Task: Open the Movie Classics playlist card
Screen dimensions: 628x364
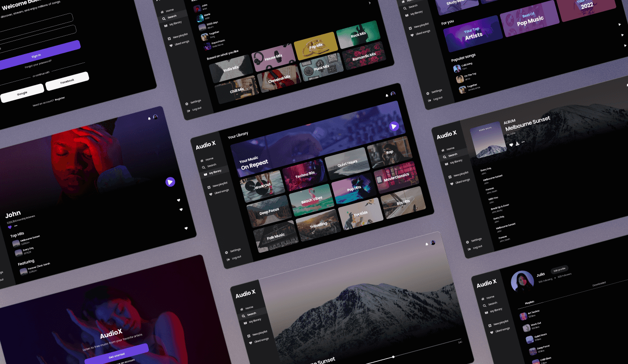Action: click(x=396, y=177)
